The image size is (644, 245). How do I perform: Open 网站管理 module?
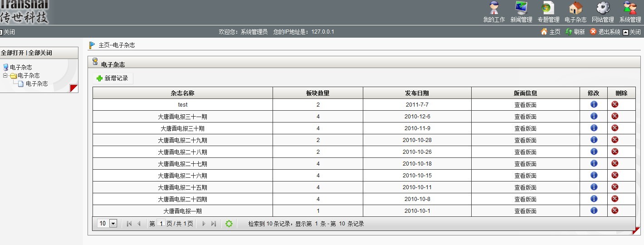click(603, 12)
